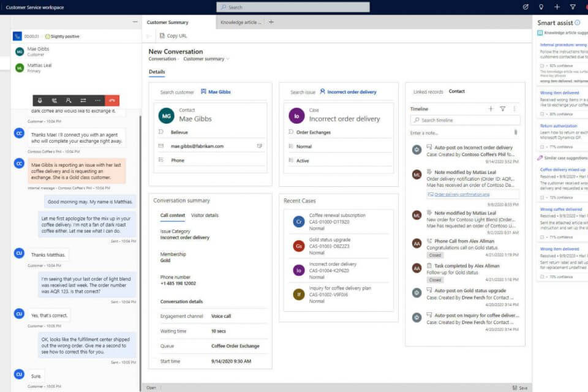Mute the microphone in call controls
The width and height of the screenshot is (588, 392).
point(40,100)
